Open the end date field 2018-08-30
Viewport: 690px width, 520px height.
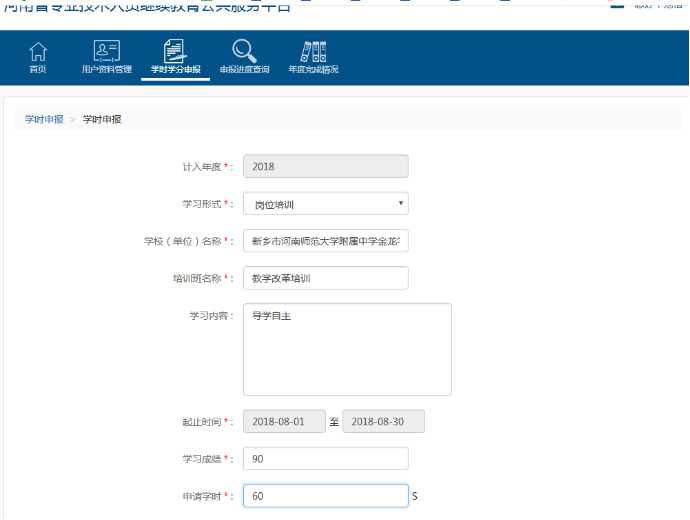(x=383, y=421)
